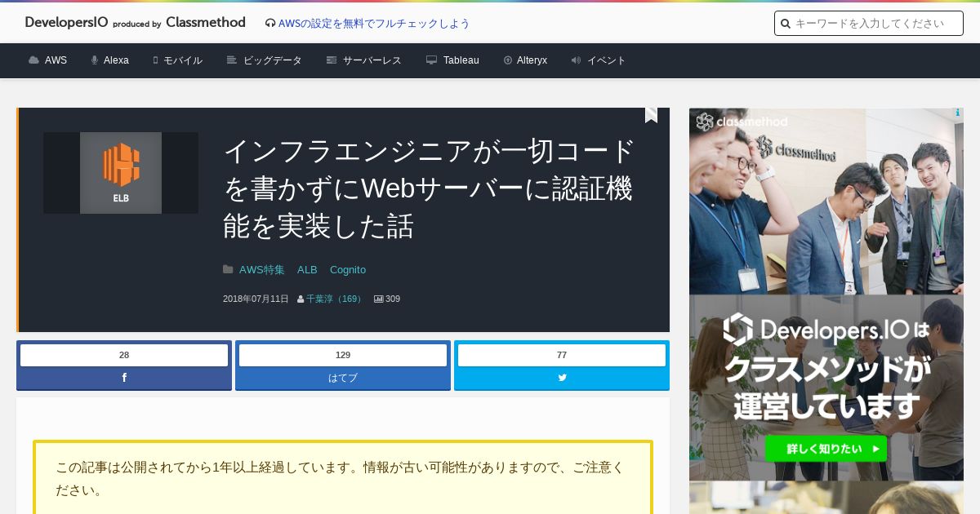
Task: Open the Tableau navigation menu item
Action: click(x=461, y=60)
